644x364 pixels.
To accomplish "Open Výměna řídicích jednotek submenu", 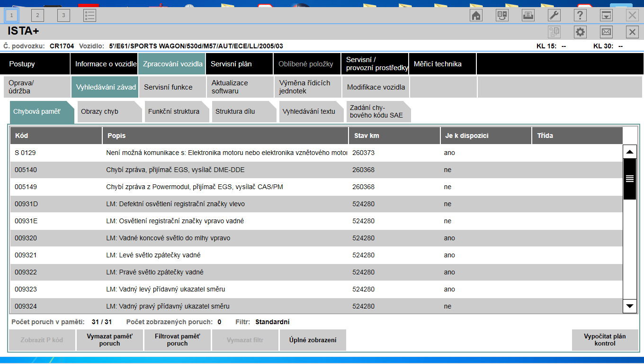I will (308, 87).
